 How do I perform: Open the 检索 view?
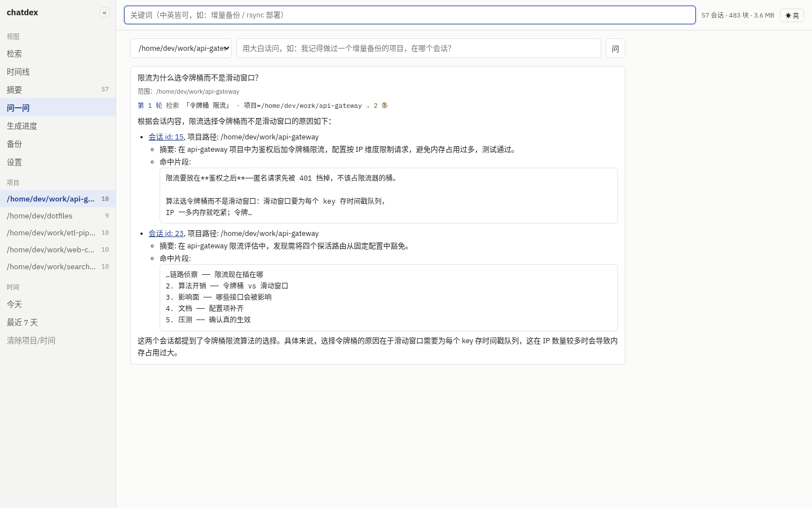tap(58, 54)
